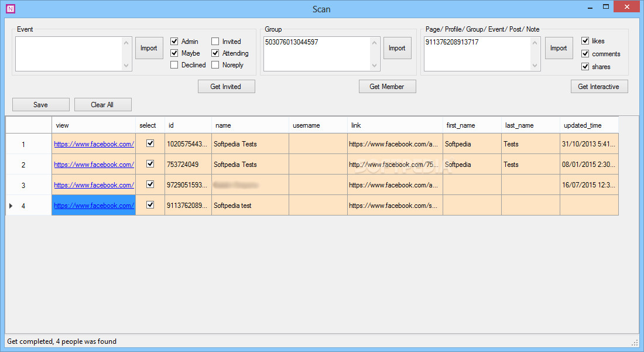The width and height of the screenshot is (644, 352).
Task: Click the Event box scroll down arrow
Action: click(126, 66)
